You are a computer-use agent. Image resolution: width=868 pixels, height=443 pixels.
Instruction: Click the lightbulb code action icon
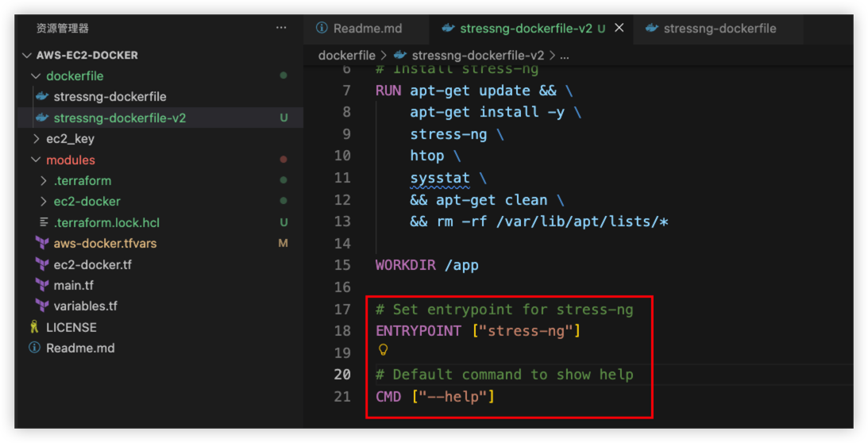coord(383,350)
